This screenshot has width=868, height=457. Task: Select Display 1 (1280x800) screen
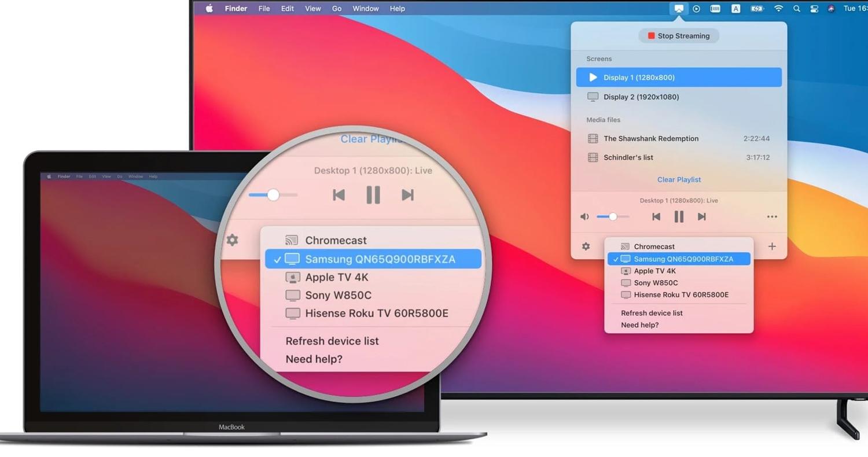point(679,77)
